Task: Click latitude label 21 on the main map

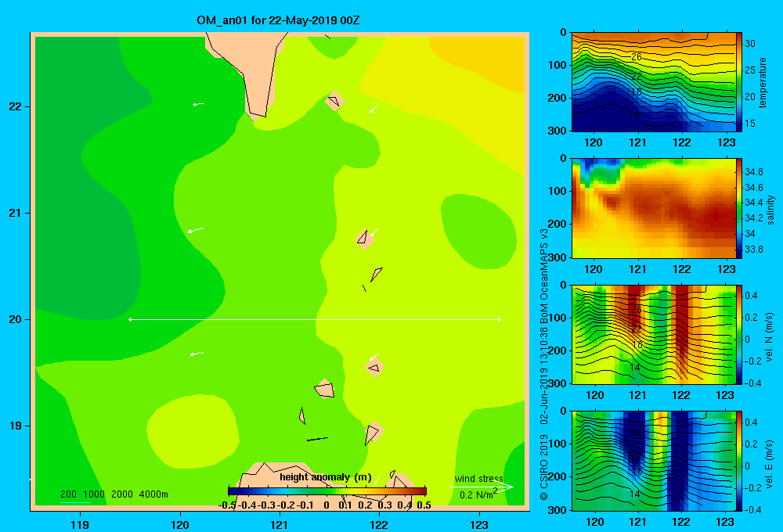Action: tap(16, 213)
